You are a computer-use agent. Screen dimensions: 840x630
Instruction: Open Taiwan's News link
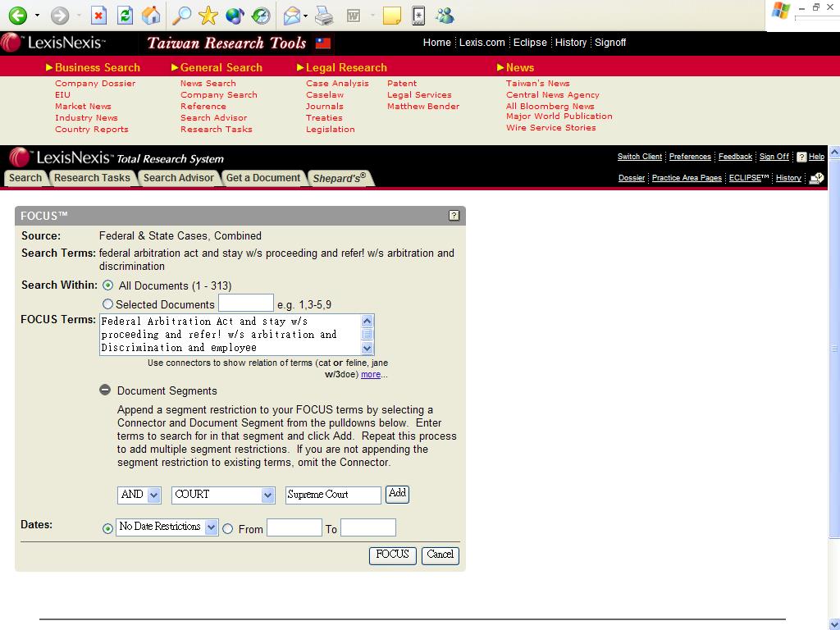click(538, 84)
